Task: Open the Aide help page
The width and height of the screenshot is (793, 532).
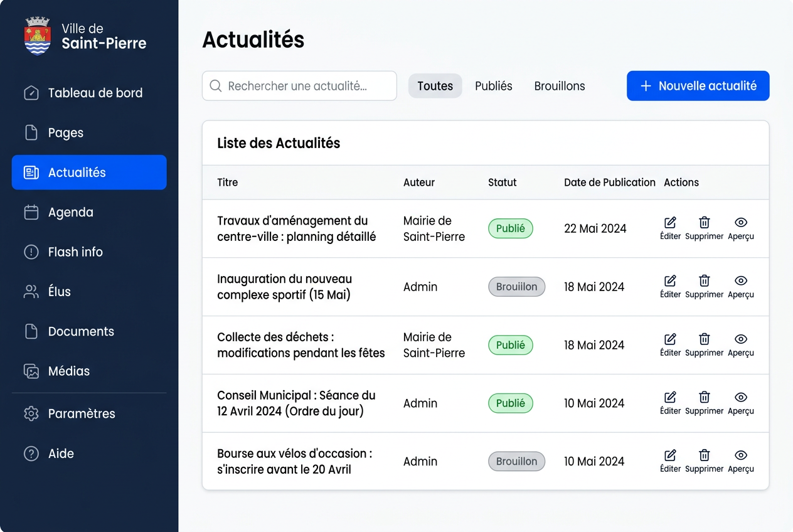Action: click(89, 454)
